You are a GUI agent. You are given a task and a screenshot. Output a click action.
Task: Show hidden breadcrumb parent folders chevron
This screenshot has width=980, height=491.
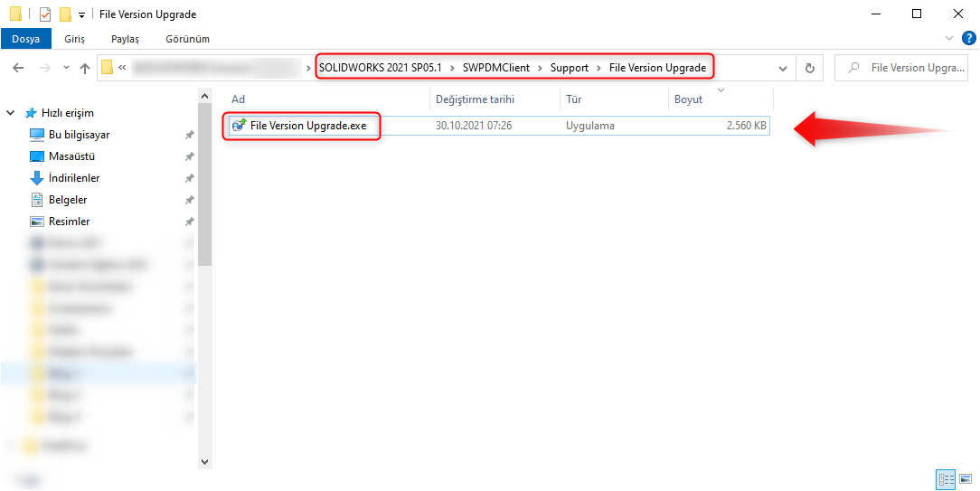tap(123, 68)
